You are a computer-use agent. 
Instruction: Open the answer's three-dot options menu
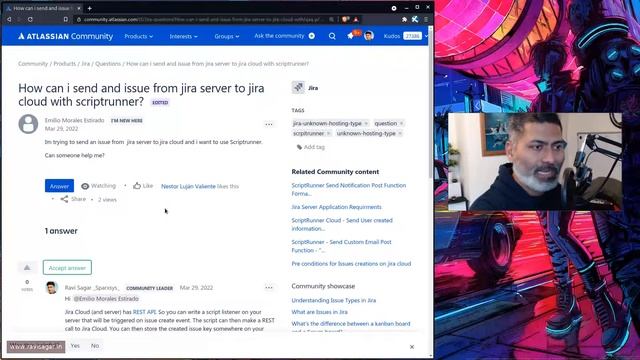(269, 288)
